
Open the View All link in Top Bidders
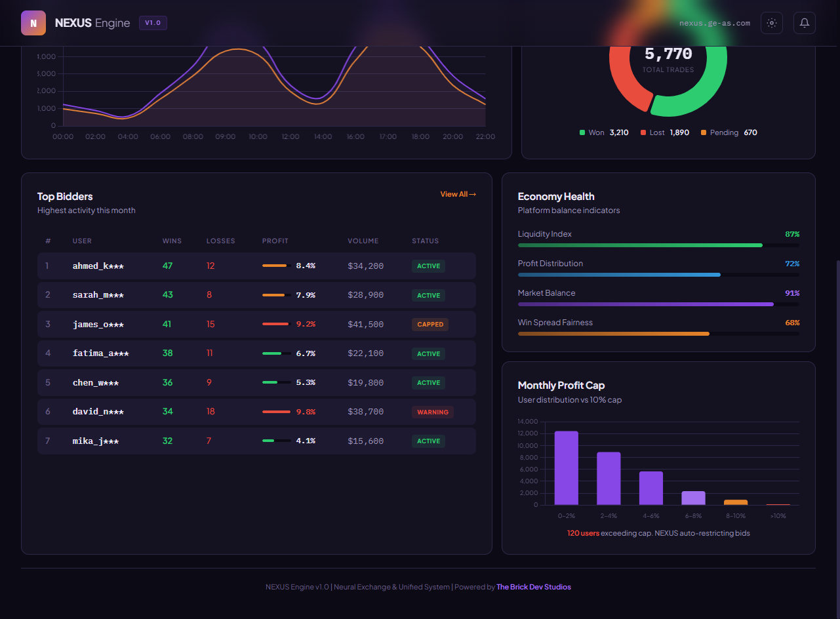[458, 194]
